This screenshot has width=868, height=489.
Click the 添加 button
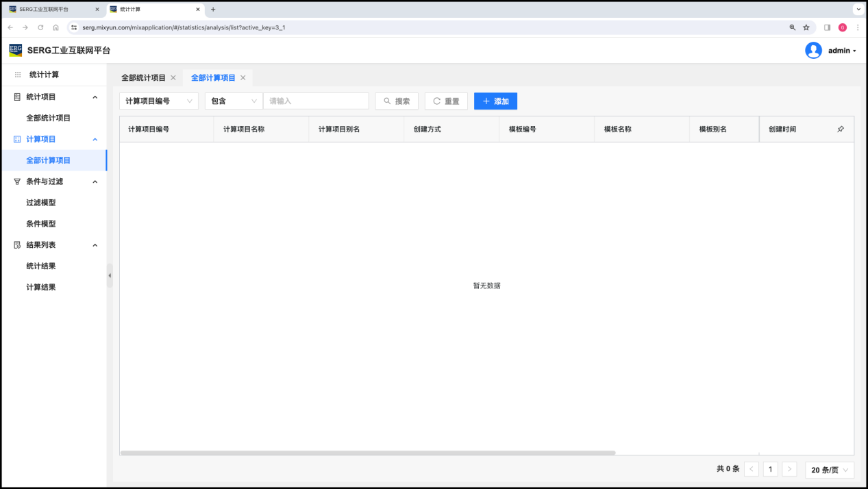click(495, 101)
